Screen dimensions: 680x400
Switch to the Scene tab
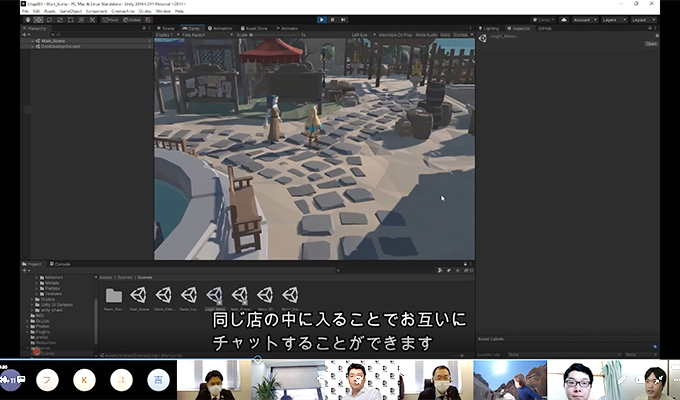(166, 29)
